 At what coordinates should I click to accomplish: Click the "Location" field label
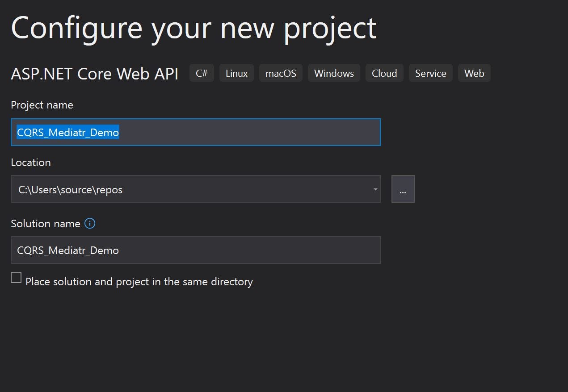(31, 163)
